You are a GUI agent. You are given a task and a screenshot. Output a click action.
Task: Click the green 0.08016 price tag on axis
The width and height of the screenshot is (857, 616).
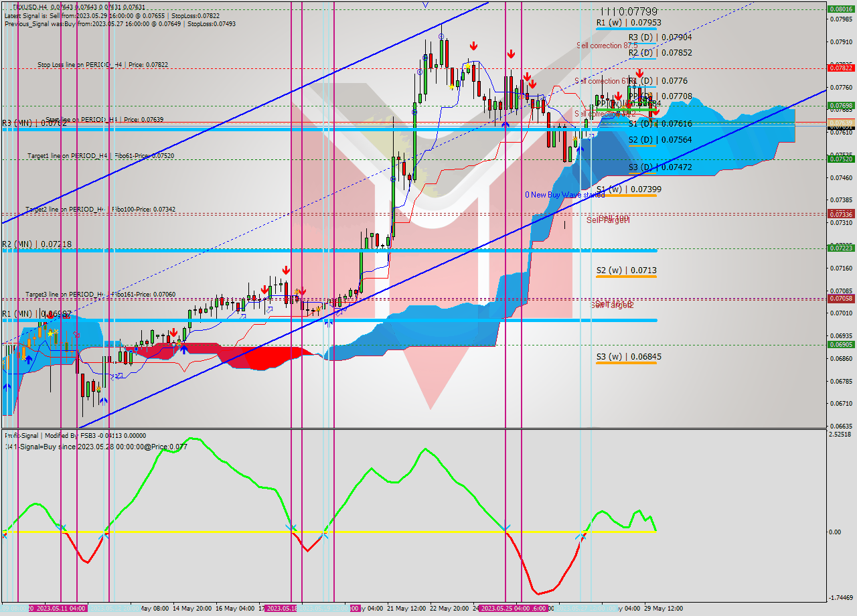coord(841,9)
